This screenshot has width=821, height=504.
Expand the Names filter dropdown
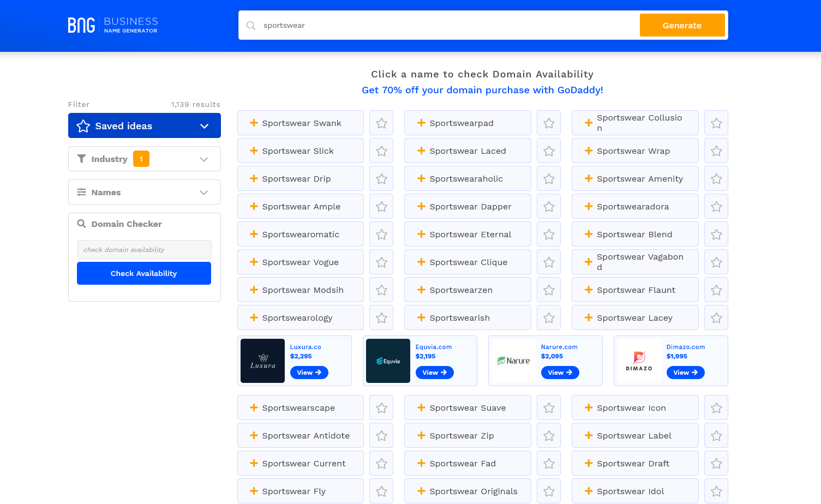pyautogui.click(x=203, y=193)
